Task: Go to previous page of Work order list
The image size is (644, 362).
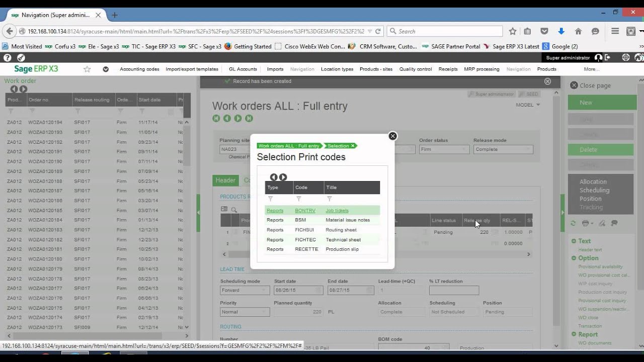Action: 14,89
